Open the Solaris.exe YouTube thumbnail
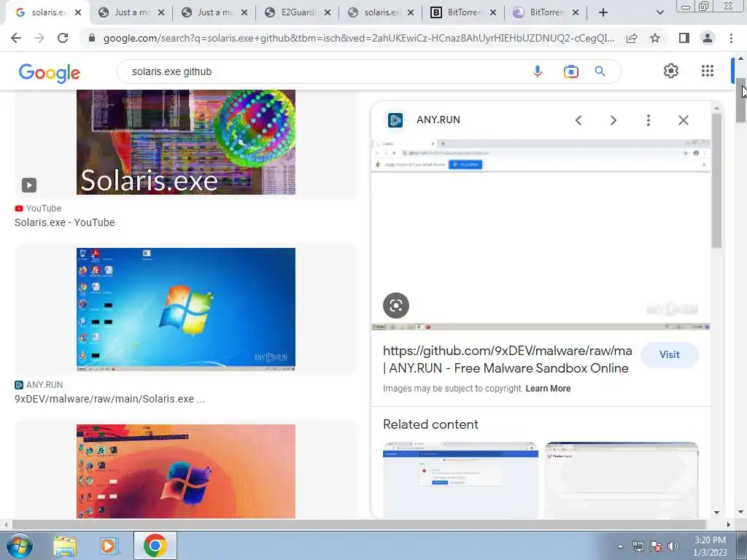747x560 pixels. 186,142
